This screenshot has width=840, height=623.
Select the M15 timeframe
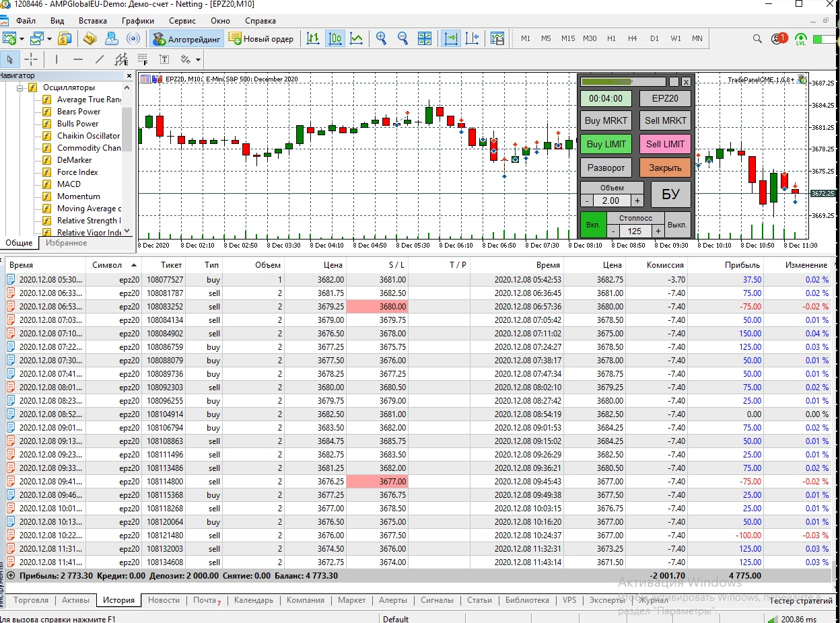click(568, 38)
